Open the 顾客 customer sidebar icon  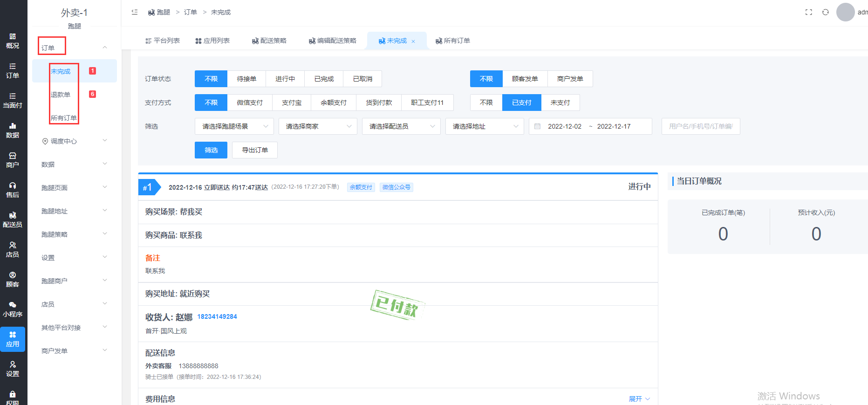[13, 280]
